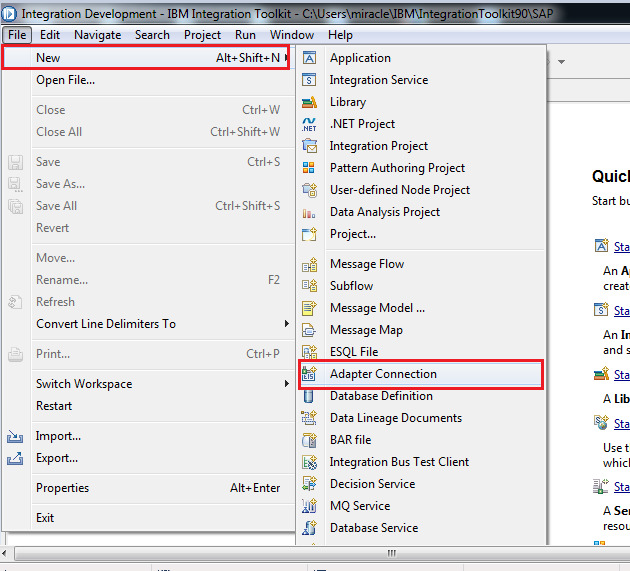The height and width of the screenshot is (571, 630).
Task: Open the Run menu
Action: pyautogui.click(x=245, y=35)
